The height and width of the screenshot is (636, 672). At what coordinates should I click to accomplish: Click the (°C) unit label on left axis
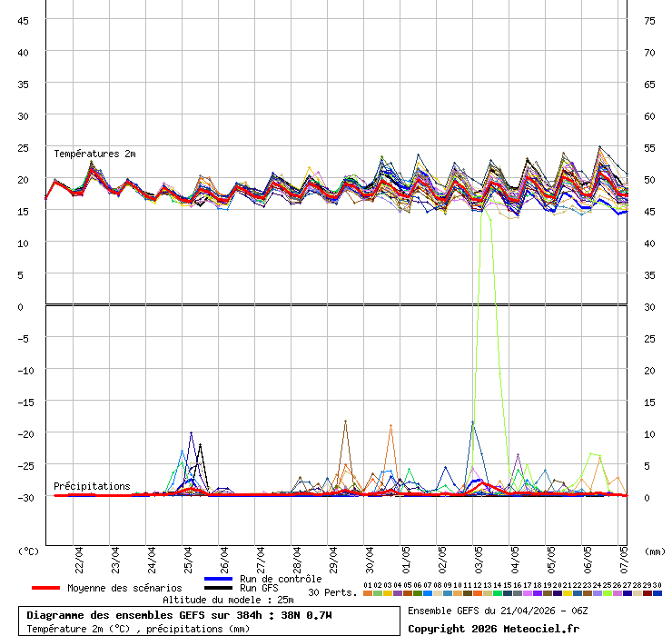28,551
